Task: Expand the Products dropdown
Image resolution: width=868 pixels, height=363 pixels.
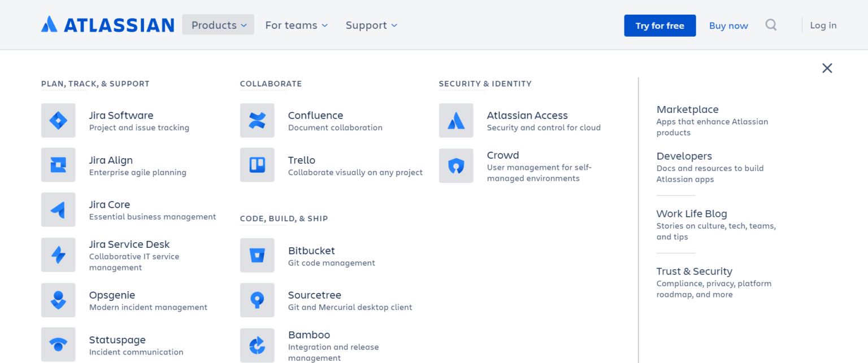Action: [218, 25]
